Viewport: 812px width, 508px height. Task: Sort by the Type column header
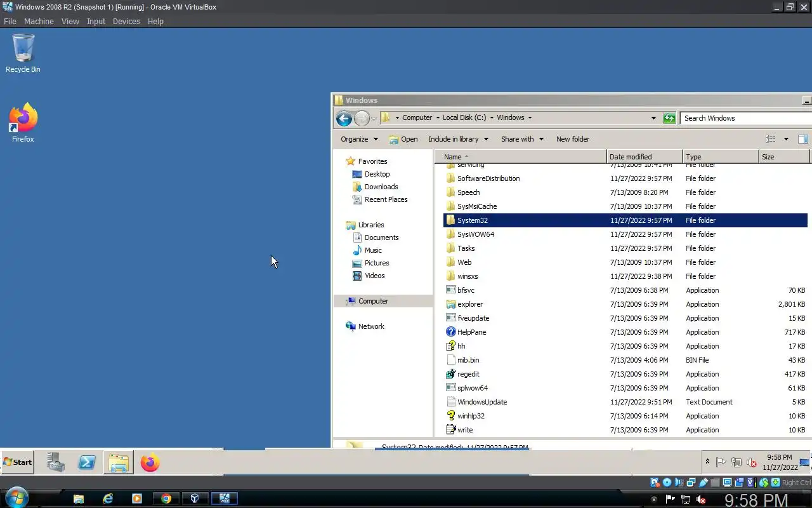[x=721, y=157]
